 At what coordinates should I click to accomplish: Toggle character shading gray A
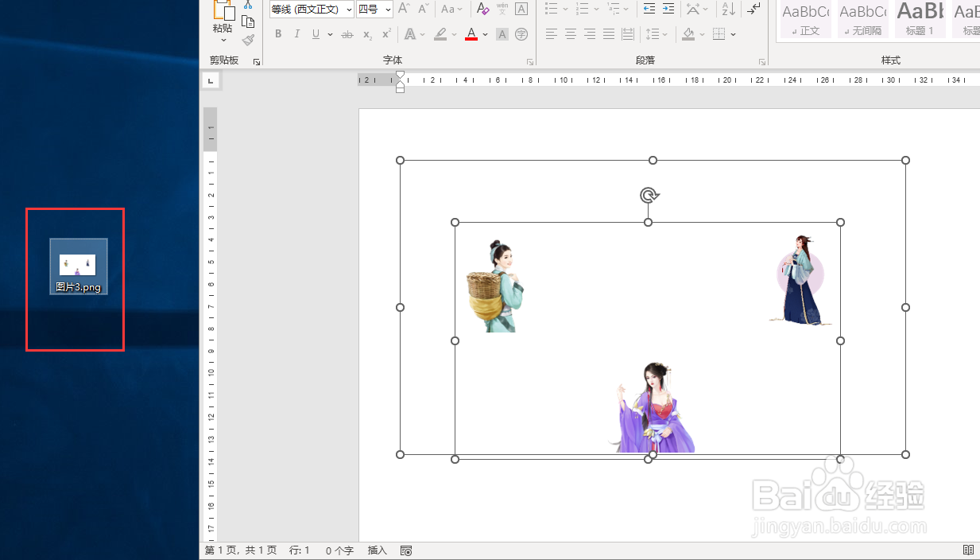pyautogui.click(x=502, y=34)
